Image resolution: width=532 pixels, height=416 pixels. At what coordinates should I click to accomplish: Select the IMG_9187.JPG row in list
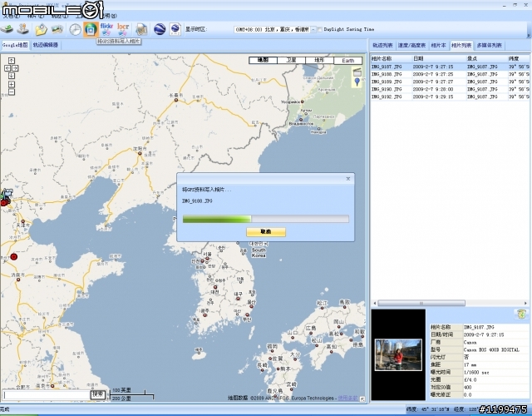450,67
